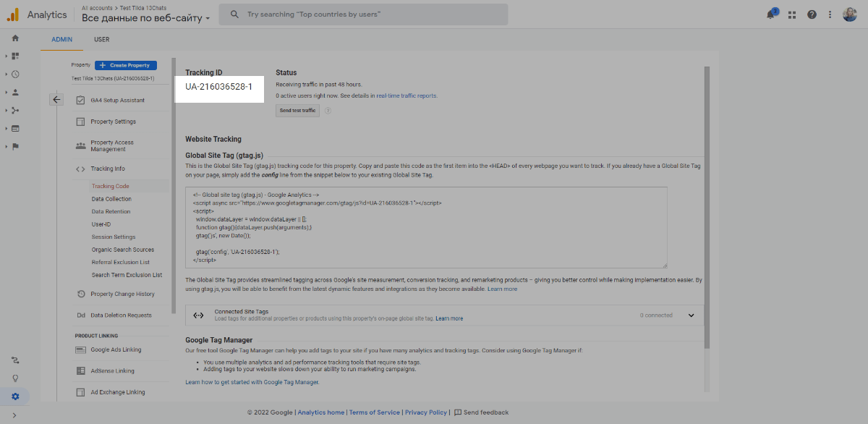Click the Create Property button
This screenshot has width=868, height=424.
(x=126, y=65)
